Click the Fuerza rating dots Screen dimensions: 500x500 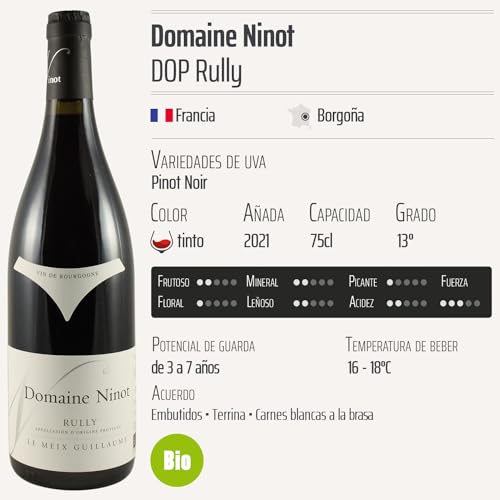point(460,303)
